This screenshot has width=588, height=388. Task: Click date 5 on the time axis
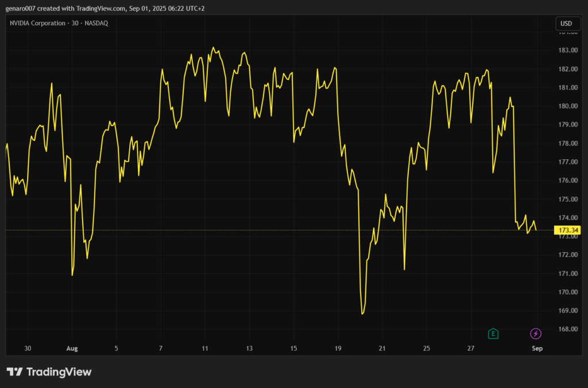(116, 348)
